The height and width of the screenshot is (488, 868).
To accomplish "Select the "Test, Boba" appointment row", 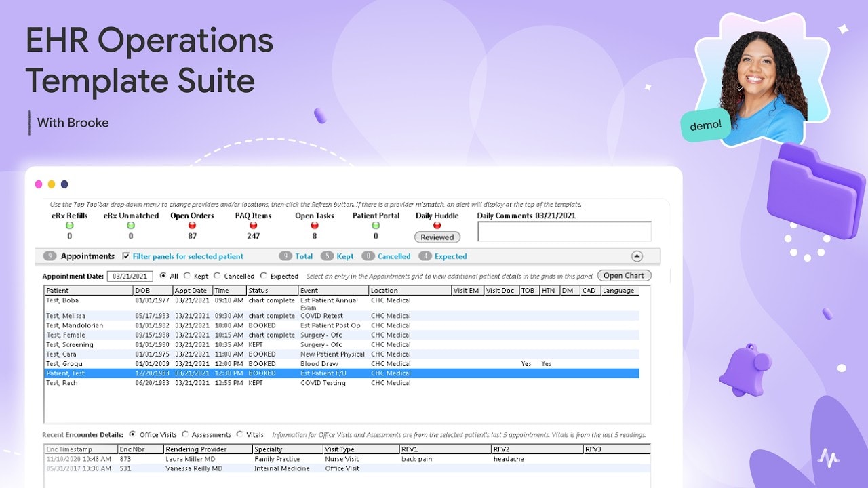I will pos(342,304).
